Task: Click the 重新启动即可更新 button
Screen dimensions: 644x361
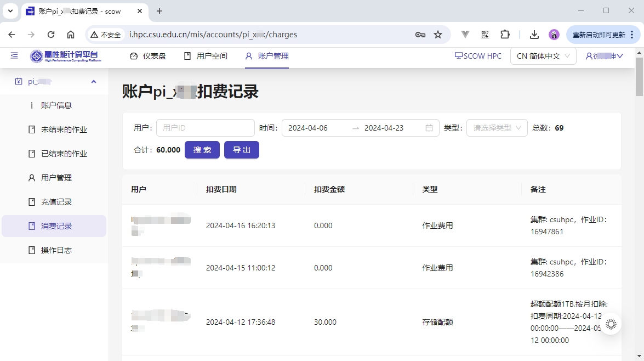Action: pos(599,35)
